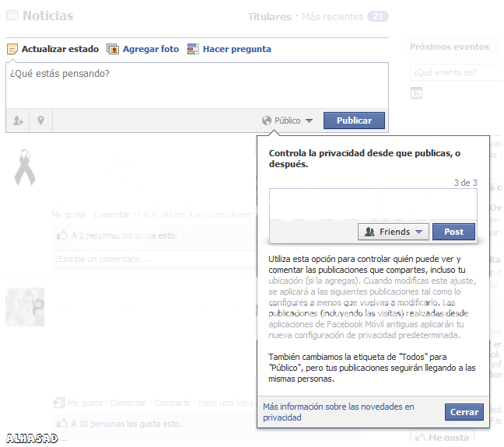Click the status update note icon

(12, 49)
